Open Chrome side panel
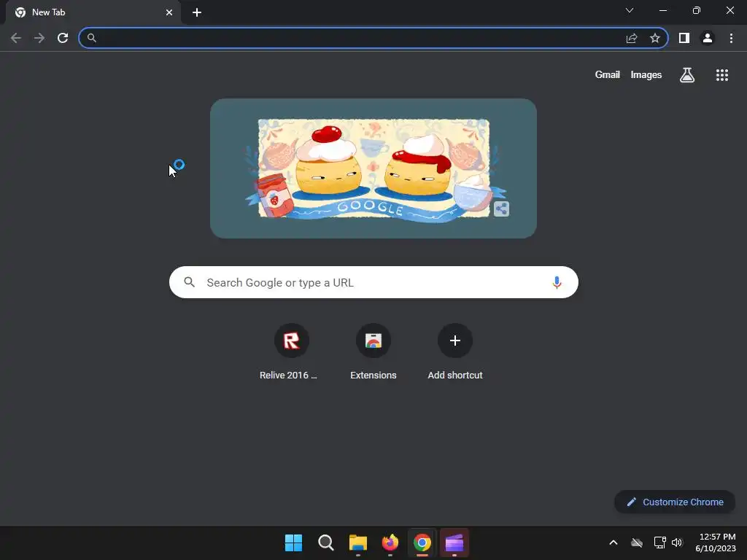Image resolution: width=747 pixels, height=560 pixels. pos(684,38)
